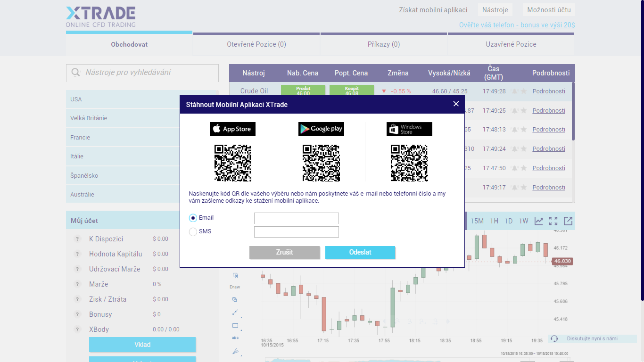This screenshot has width=644, height=362.
Task: Switch to the Uzavřené Pozice tab
Action: click(x=511, y=44)
